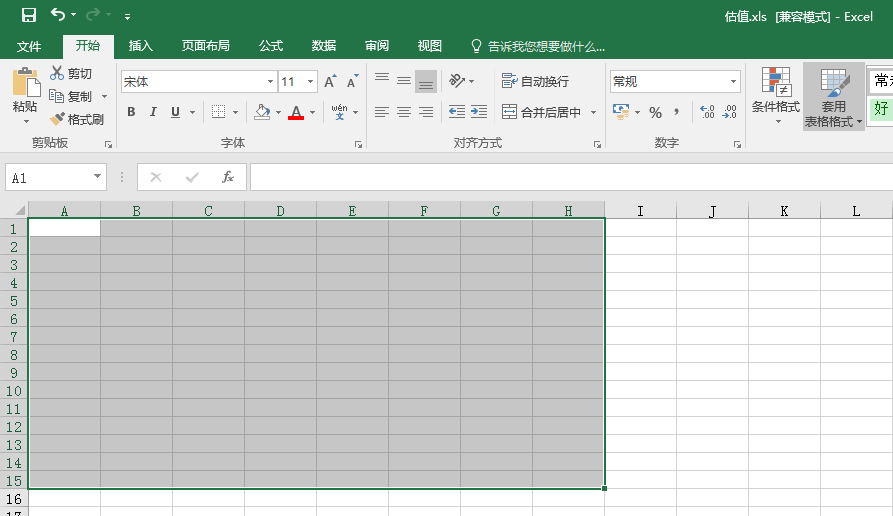Toggle wrap text (自动换行)
The height and width of the screenshot is (516, 893).
click(536, 81)
